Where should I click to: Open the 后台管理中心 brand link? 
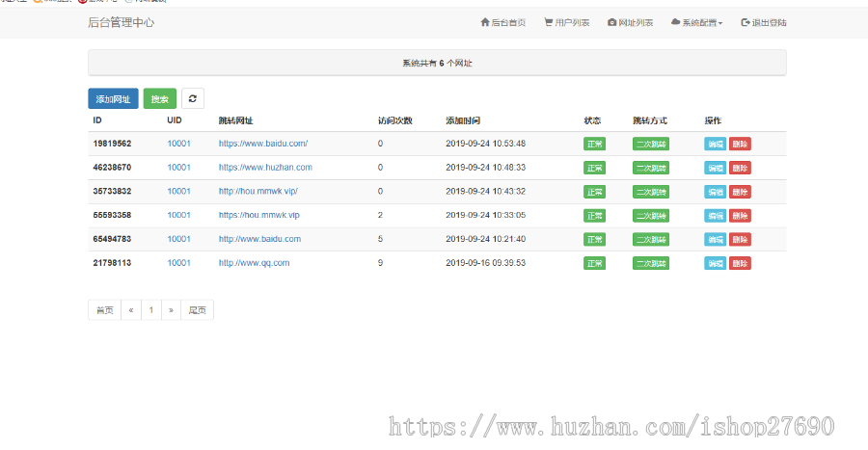(x=121, y=22)
